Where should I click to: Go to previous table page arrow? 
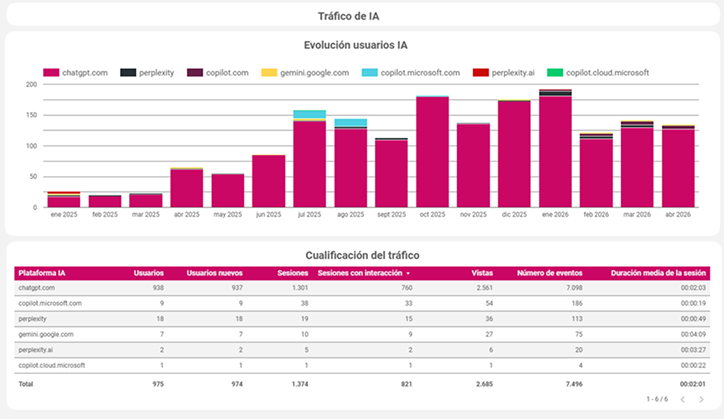[x=683, y=400]
